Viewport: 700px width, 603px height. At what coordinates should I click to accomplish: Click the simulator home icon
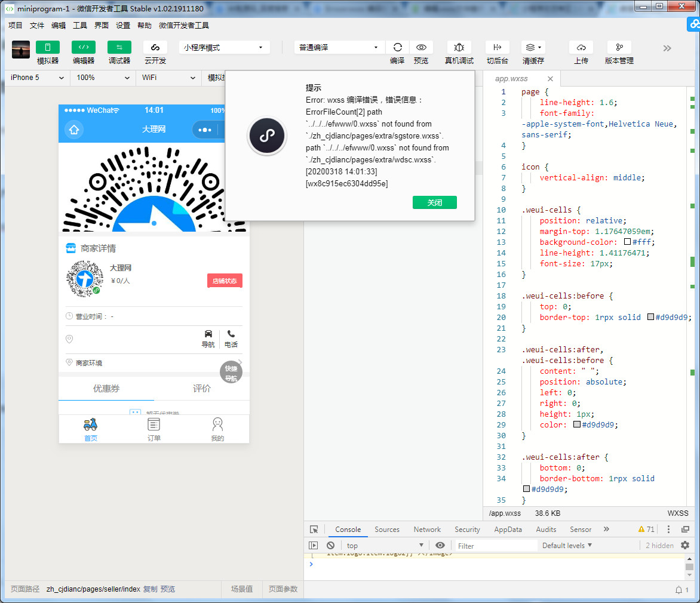(74, 130)
